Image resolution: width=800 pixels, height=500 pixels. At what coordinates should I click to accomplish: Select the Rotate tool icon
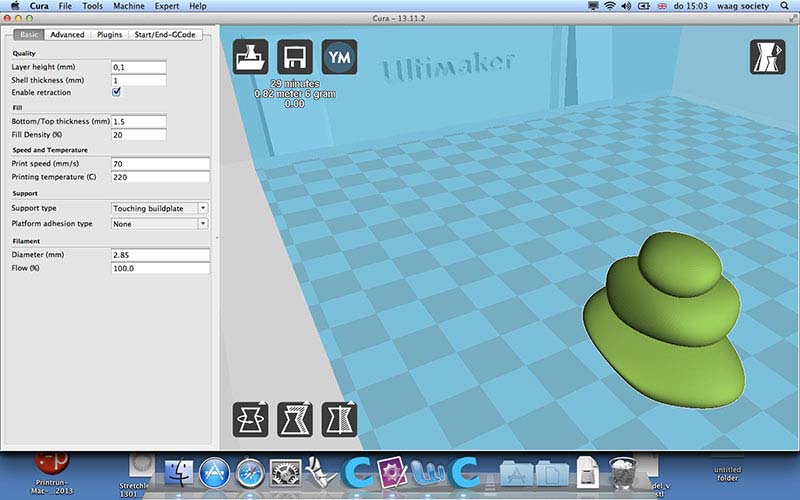[x=251, y=419]
